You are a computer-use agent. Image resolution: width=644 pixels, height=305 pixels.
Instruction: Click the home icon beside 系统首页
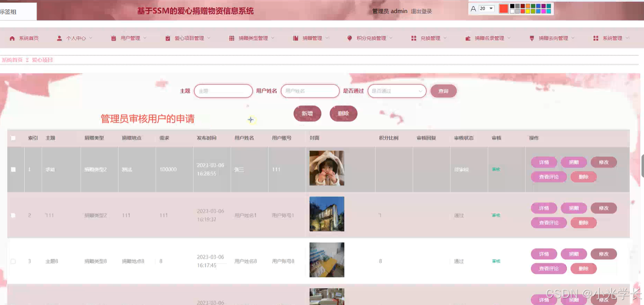click(x=12, y=38)
